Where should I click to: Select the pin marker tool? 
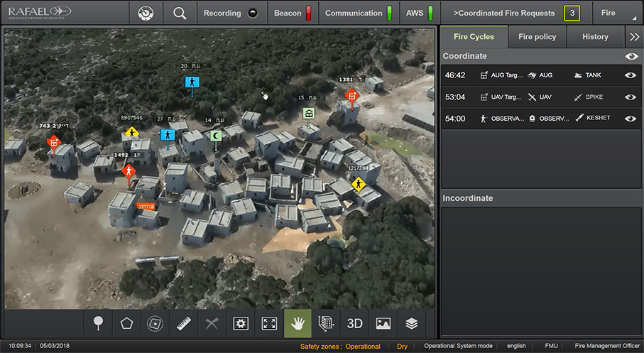pos(99,323)
